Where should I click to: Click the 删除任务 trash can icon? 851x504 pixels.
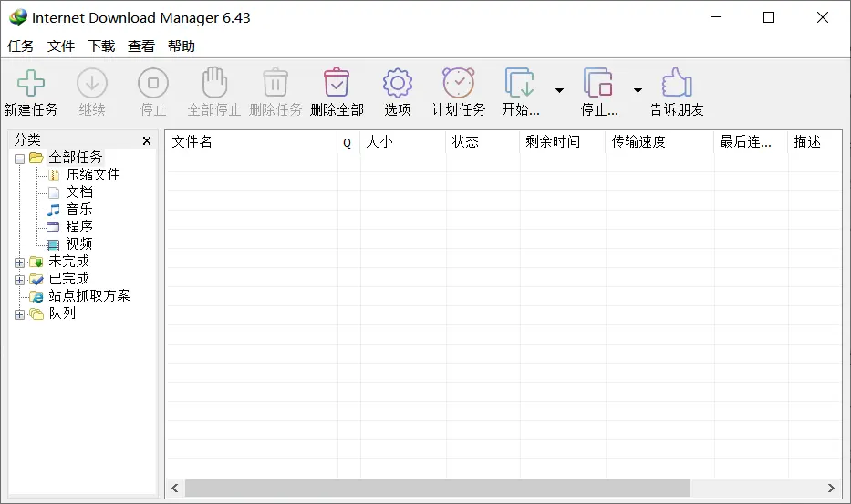(x=275, y=82)
